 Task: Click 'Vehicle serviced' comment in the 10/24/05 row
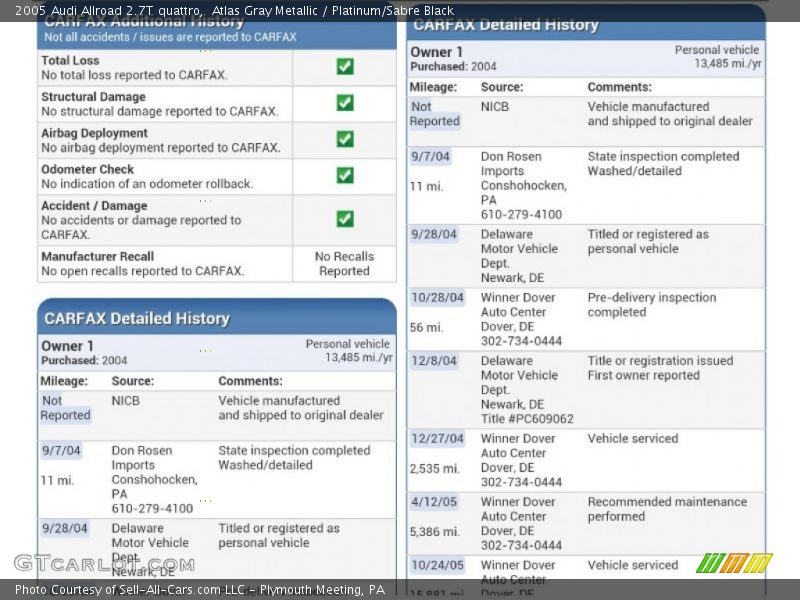(633, 565)
